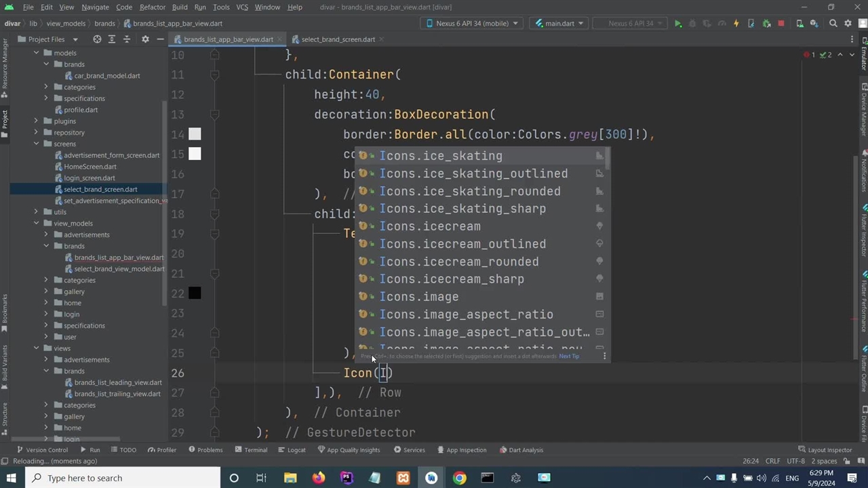Switch to select_brand_screen.dart editor tab
This screenshot has width=868, height=488.
pyautogui.click(x=338, y=39)
